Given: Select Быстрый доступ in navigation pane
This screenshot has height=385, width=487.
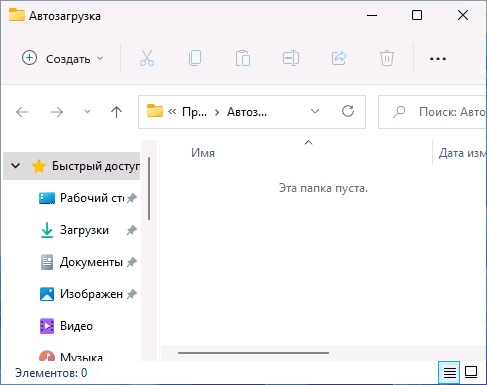Looking at the screenshot, I should click(x=71, y=166).
